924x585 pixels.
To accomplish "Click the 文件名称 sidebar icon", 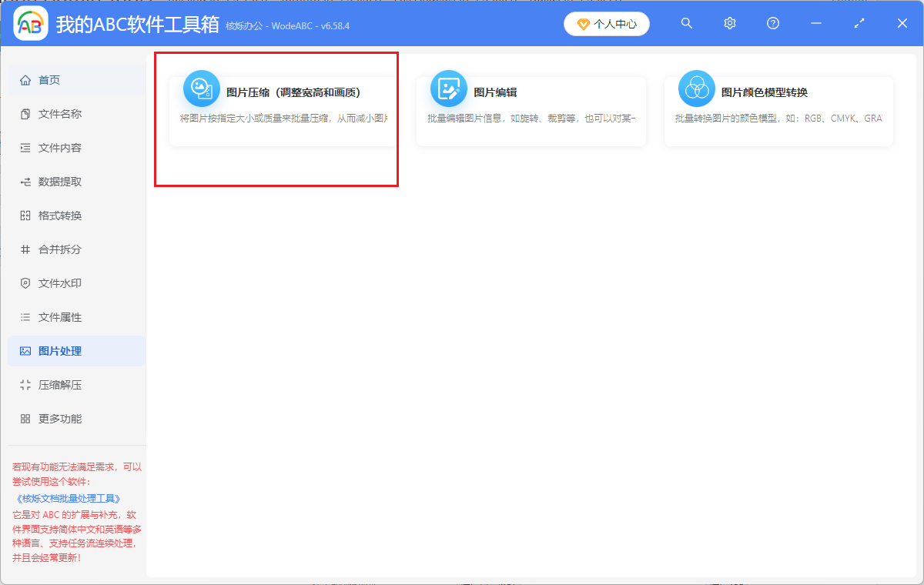I will click(26, 113).
